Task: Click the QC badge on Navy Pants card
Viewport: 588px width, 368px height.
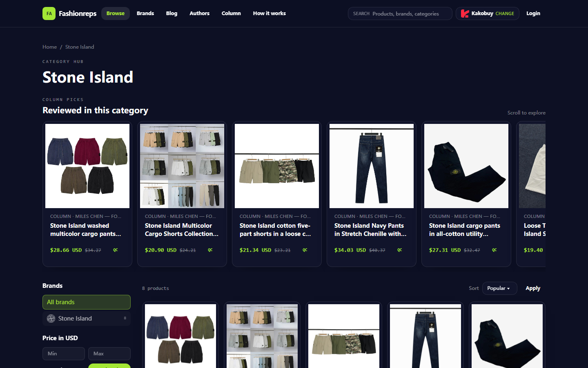Action: point(400,250)
